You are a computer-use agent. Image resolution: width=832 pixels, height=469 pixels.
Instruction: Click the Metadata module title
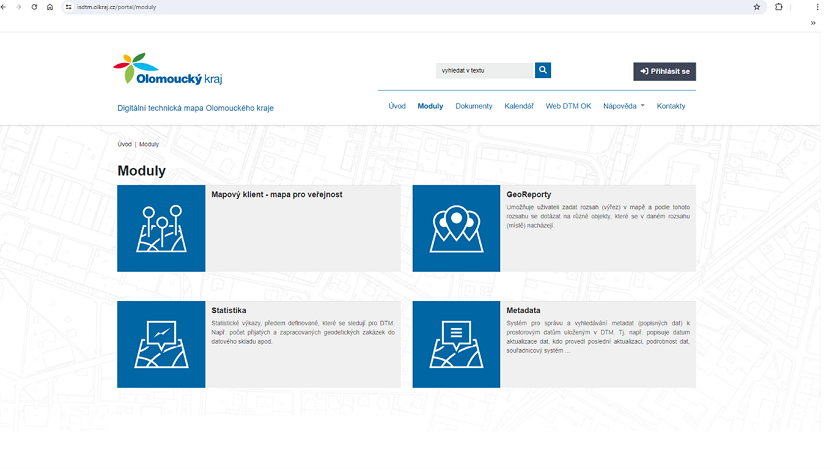click(x=523, y=310)
